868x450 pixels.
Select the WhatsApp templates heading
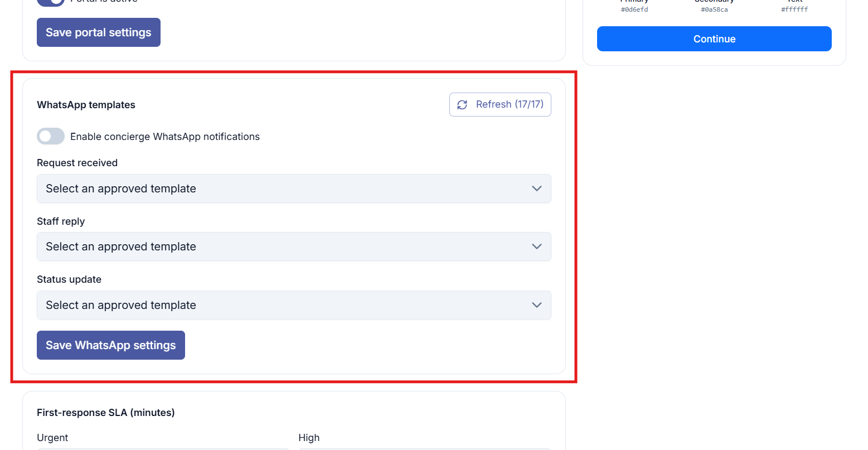click(x=86, y=105)
